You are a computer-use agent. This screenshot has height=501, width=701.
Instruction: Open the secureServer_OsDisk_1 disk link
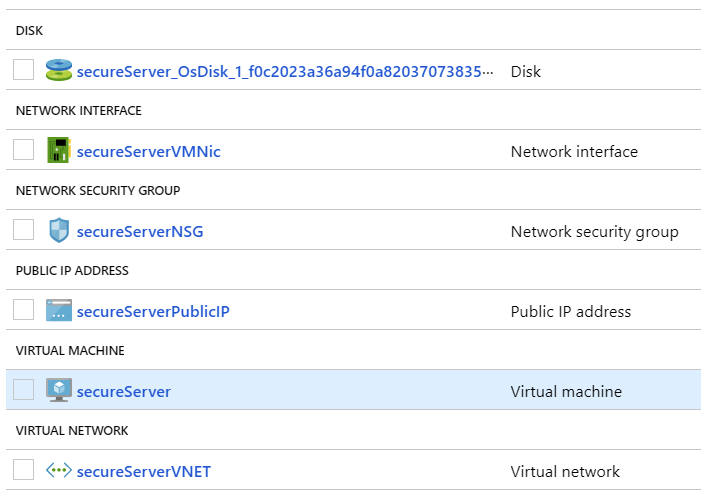[285, 72]
